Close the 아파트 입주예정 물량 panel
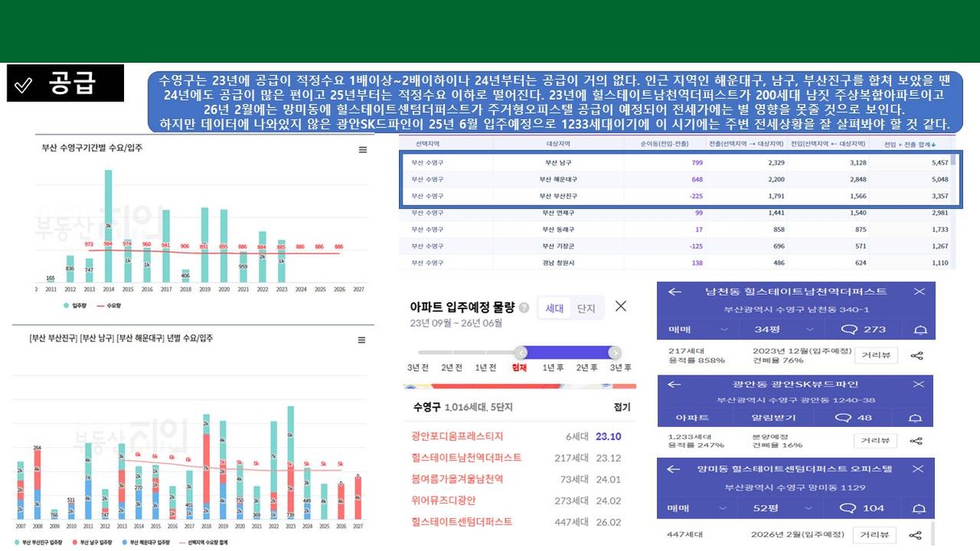The width and height of the screenshot is (980, 551). (621, 306)
